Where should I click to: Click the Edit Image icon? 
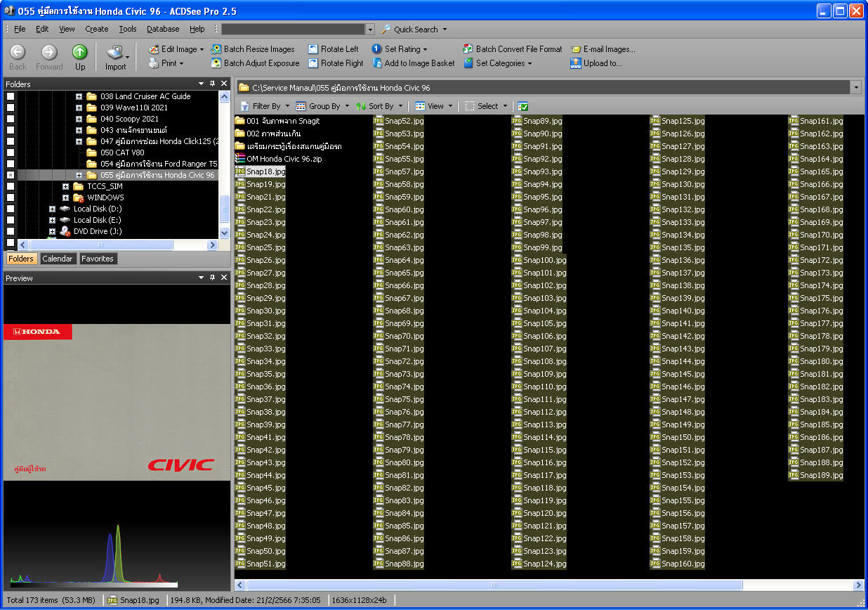[x=154, y=49]
